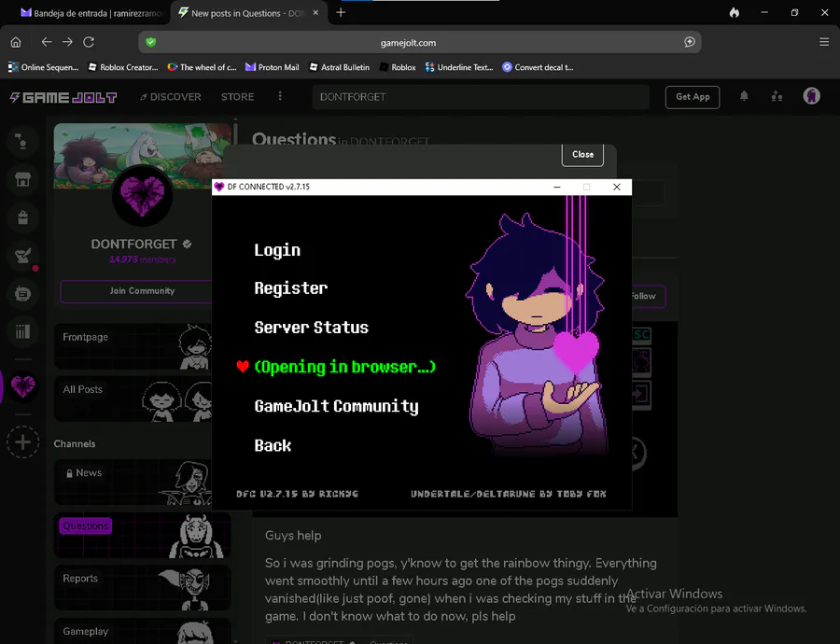Image resolution: width=840 pixels, height=644 pixels.
Task: Open the Frontpage channel card
Action: 133,346
